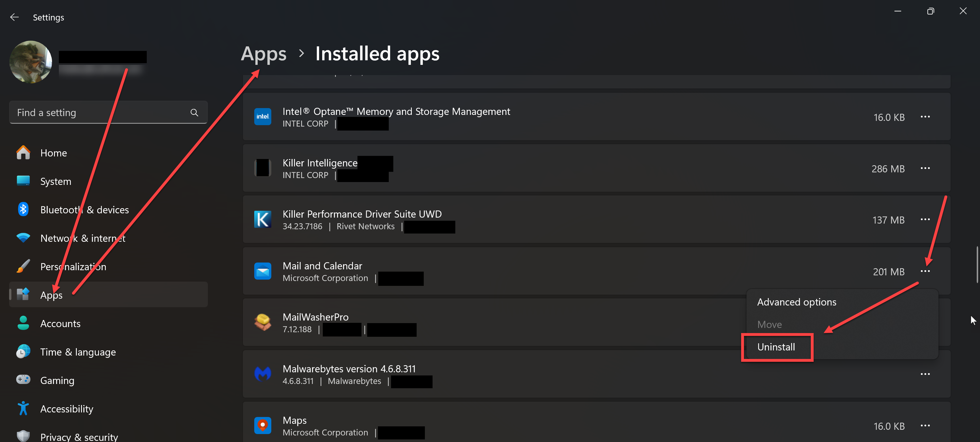Click the MailWasherPro app icon
This screenshot has height=442, width=980.
[x=262, y=322]
